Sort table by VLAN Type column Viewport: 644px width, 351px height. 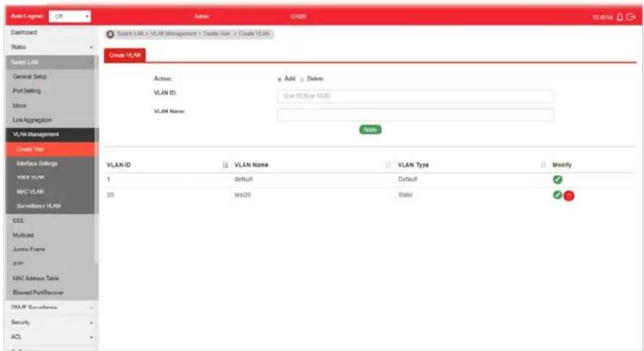click(x=543, y=165)
